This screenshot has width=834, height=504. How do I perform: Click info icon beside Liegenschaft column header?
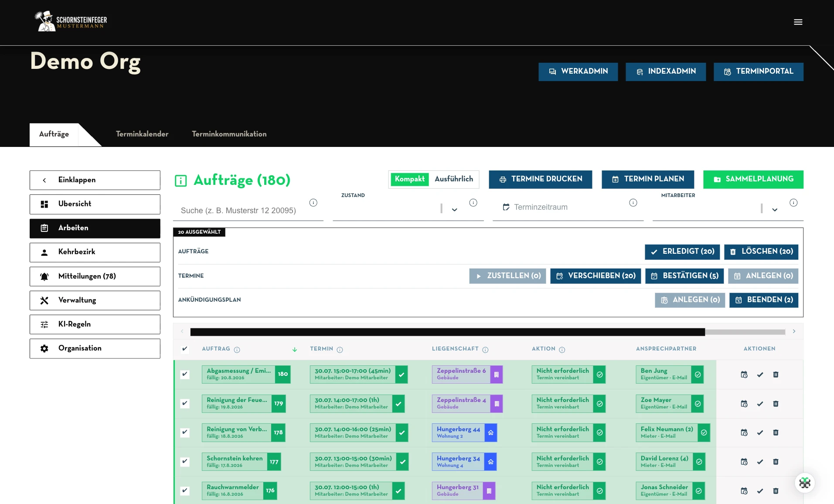[485, 350]
